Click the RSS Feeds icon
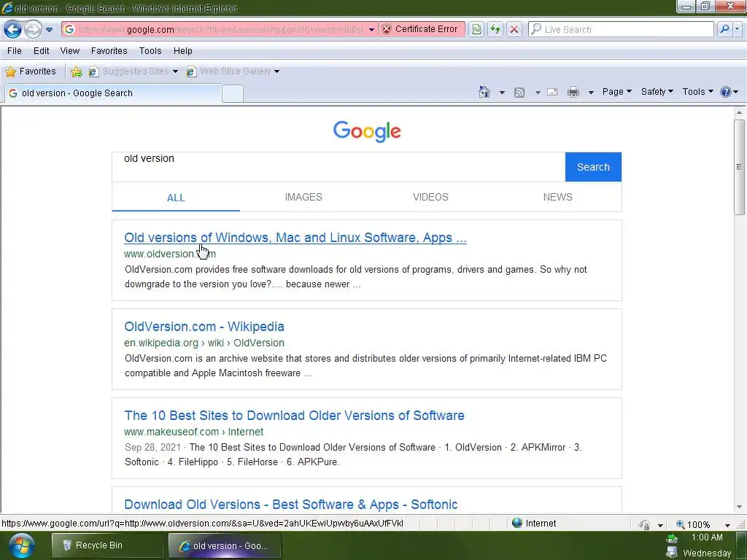747x560 pixels. pyautogui.click(x=519, y=93)
